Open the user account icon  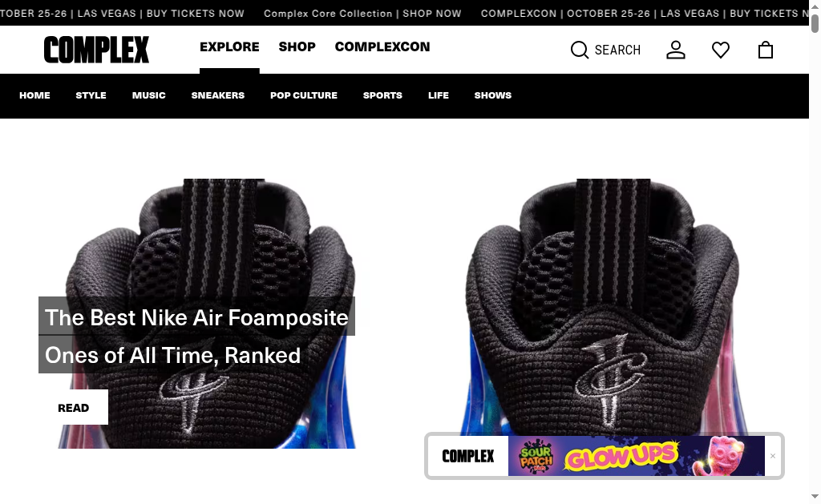(x=675, y=50)
